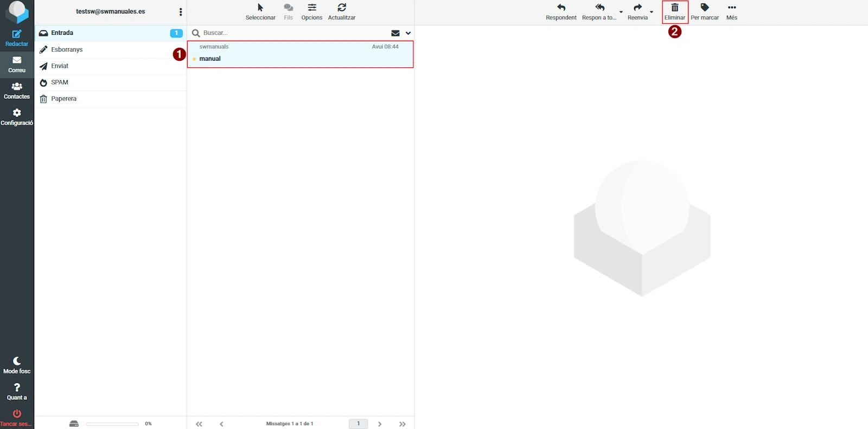Open the Esborranys folder

click(x=67, y=49)
